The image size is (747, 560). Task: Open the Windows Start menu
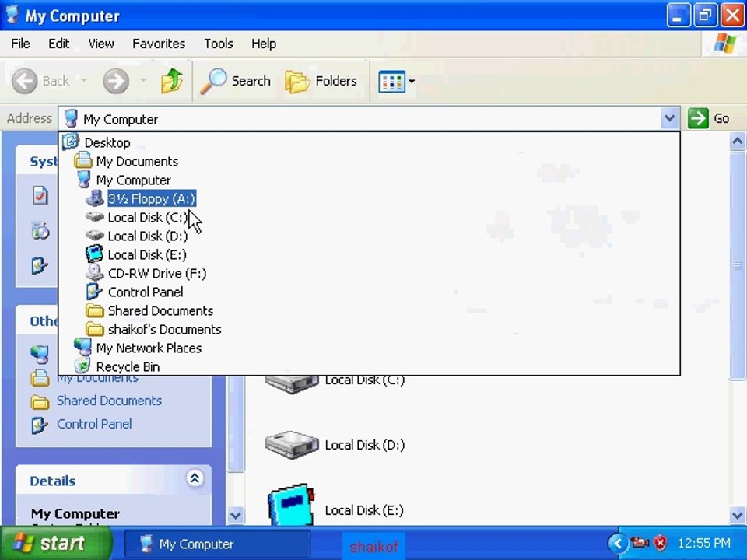[x=56, y=544]
